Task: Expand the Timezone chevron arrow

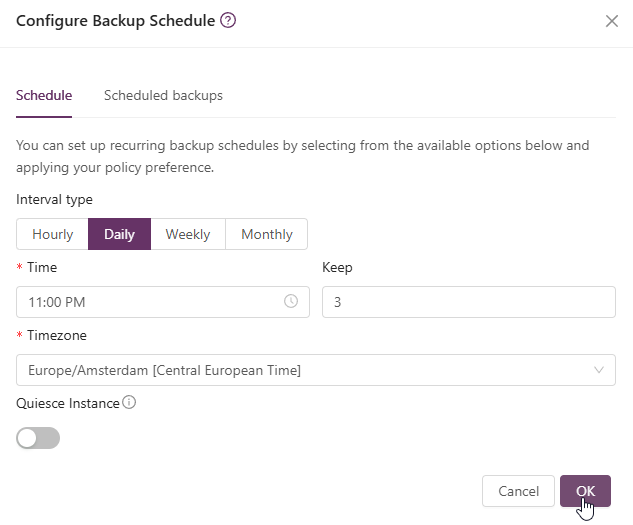Action: 599,370
